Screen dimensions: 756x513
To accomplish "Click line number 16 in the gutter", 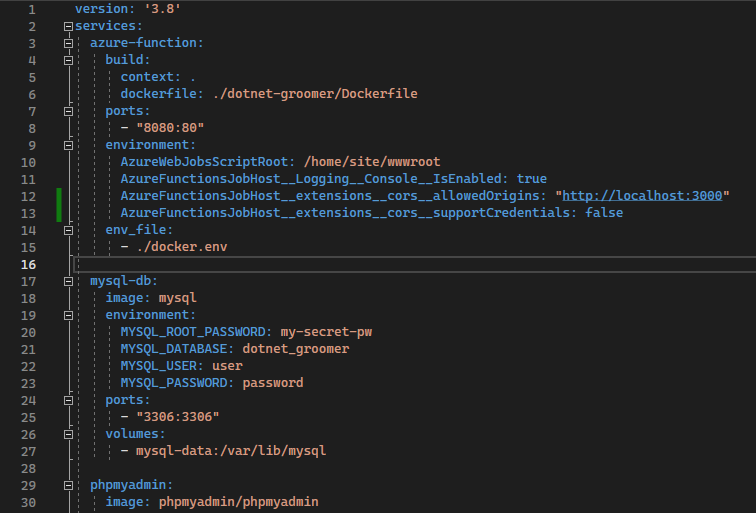I will point(28,265).
